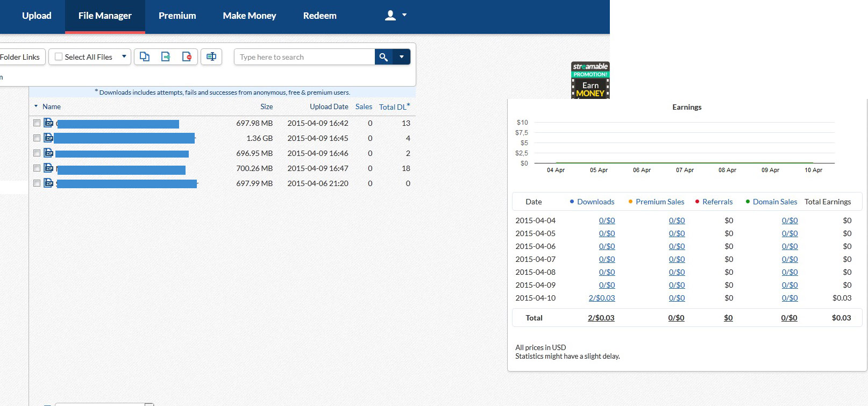
Task: Toggle sort arrow beside Name column
Action: 36,106
